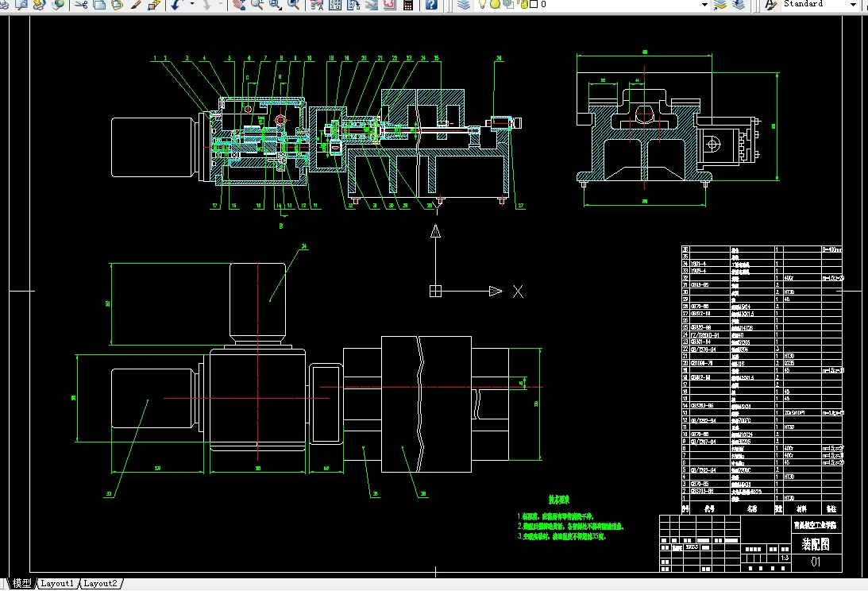The height and width of the screenshot is (591, 868).
Task: Open the Text Style manager icon
Action: coord(770,5)
